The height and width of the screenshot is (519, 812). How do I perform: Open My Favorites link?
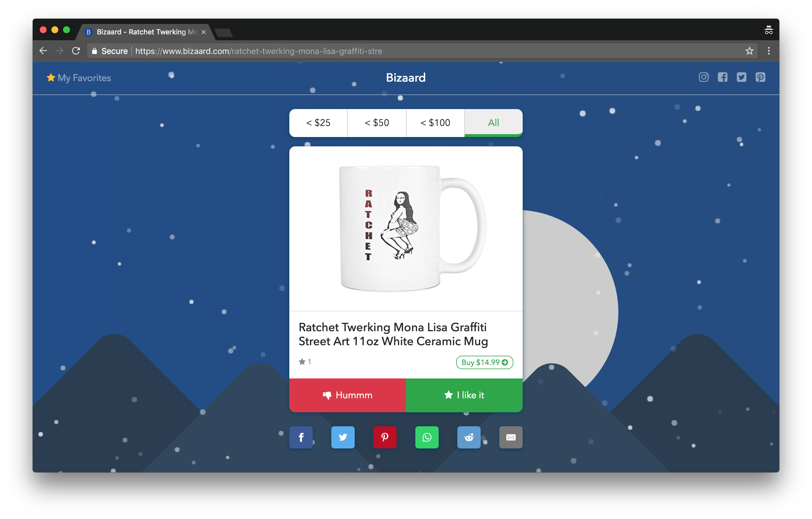click(79, 78)
